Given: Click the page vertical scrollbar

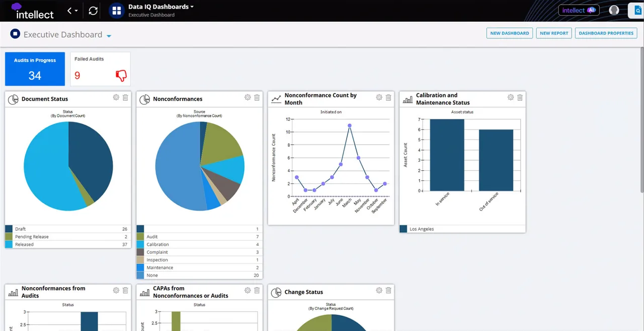Looking at the screenshot, I should pyautogui.click(x=641, y=121).
